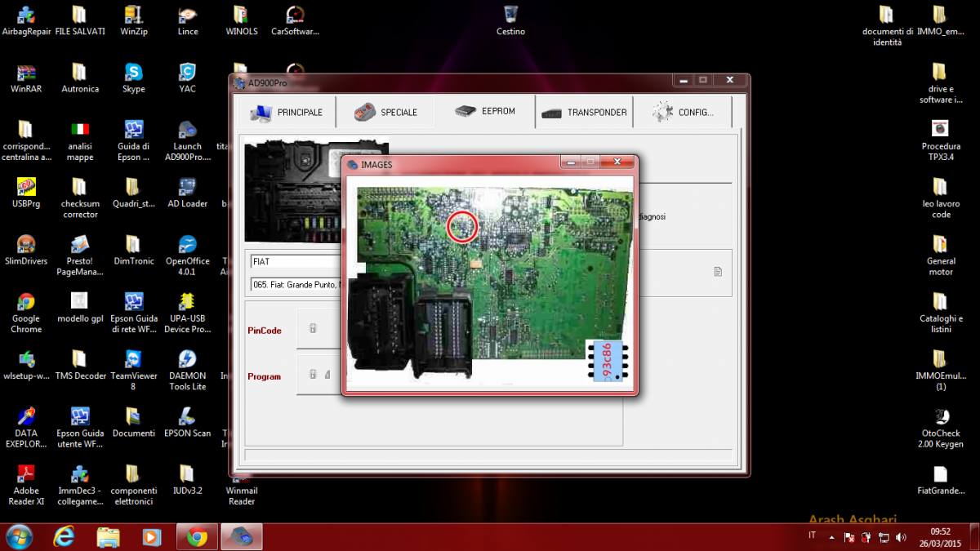Open the documenti di identità folder

pyautogui.click(x=887, y=25)
